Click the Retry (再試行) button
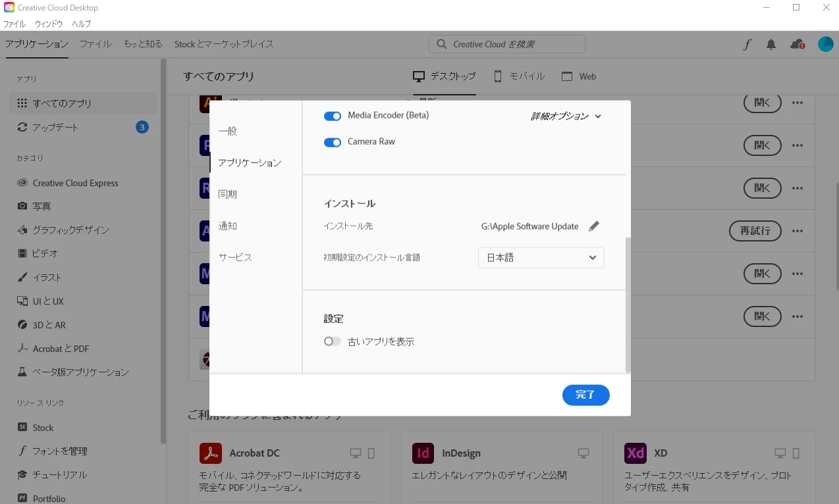 coord(755,231)
